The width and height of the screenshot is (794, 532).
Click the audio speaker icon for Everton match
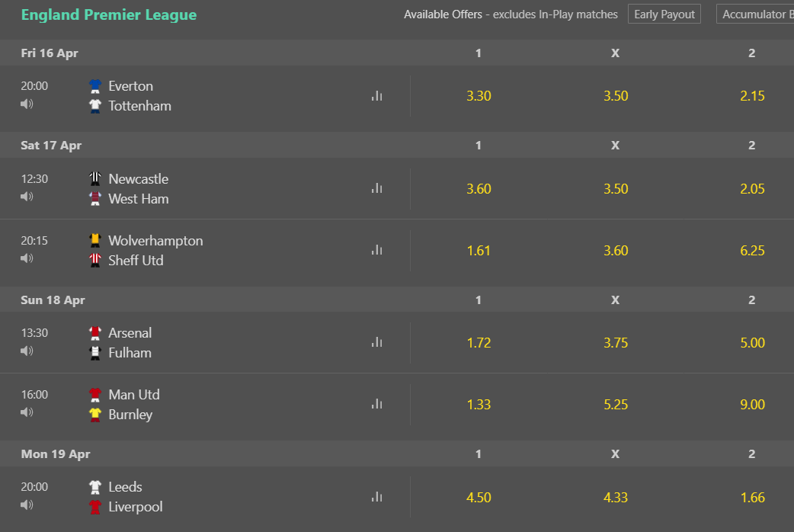27,104
